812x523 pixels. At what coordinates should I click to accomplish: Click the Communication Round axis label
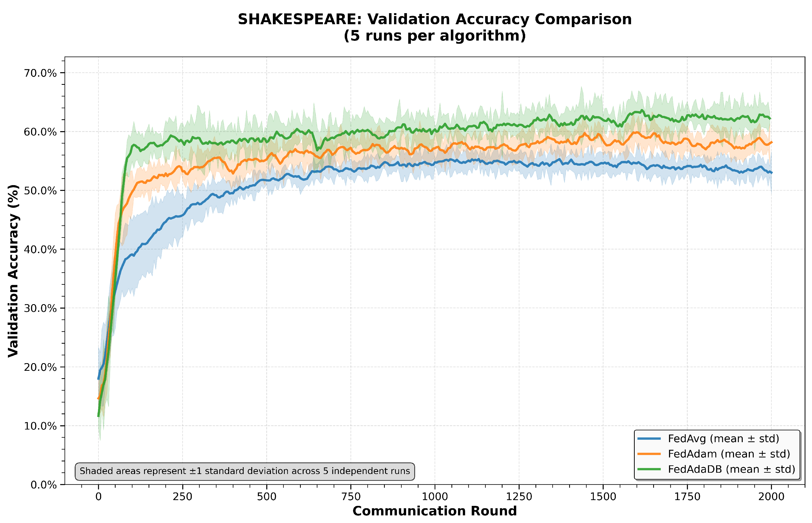tap(434, 511)
